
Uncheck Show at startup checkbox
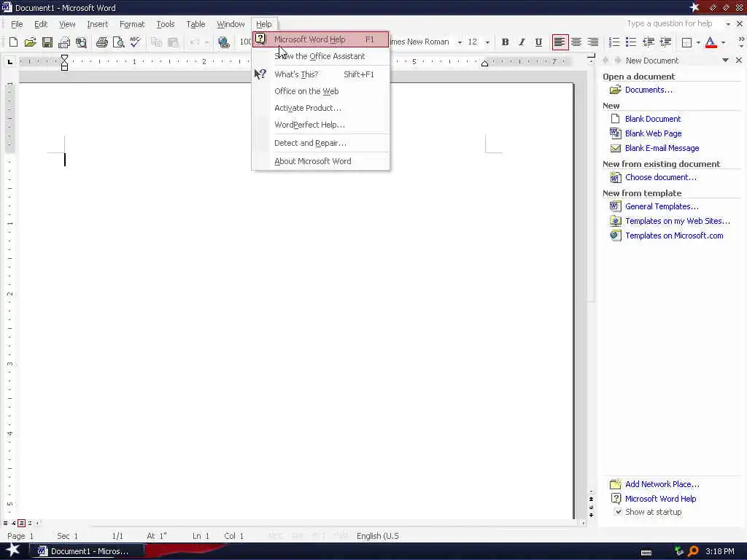pos(618,512)
